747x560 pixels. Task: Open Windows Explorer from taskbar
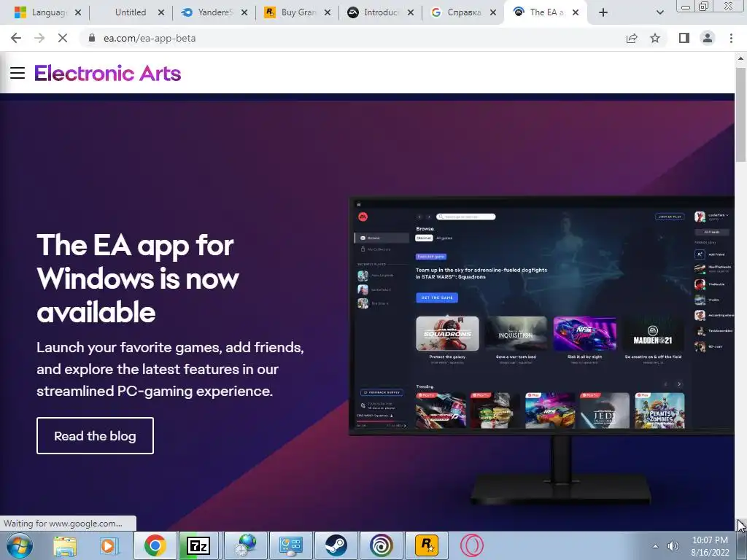coord(65,545)
